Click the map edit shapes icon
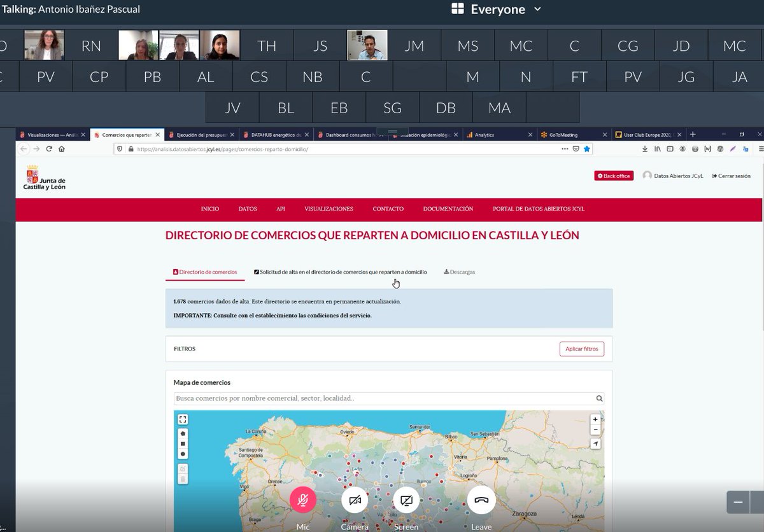 [183, 468]
